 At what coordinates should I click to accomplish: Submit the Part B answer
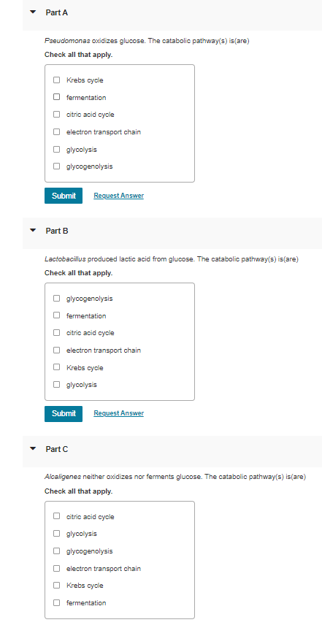[64, 413]
